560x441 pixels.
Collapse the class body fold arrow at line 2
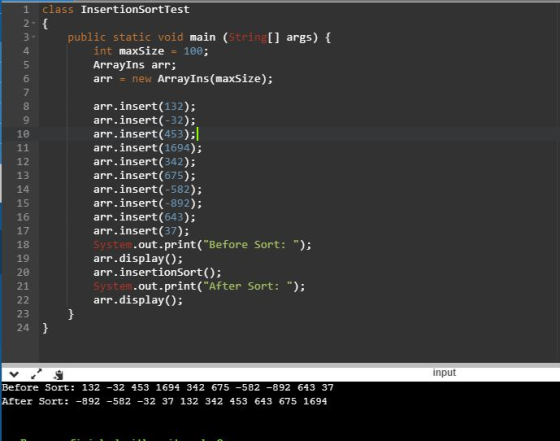(x=34, y=23)
